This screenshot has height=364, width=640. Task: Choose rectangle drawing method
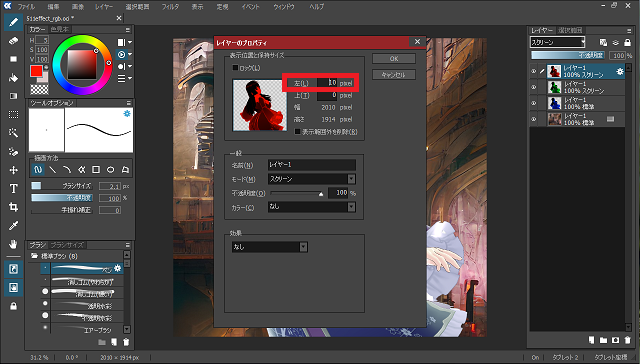point(96,169)
